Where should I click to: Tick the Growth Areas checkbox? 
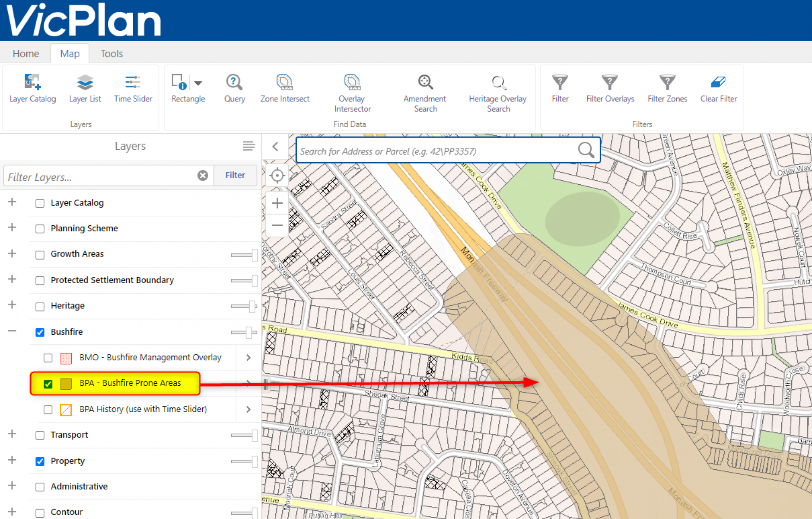[40, 255]
